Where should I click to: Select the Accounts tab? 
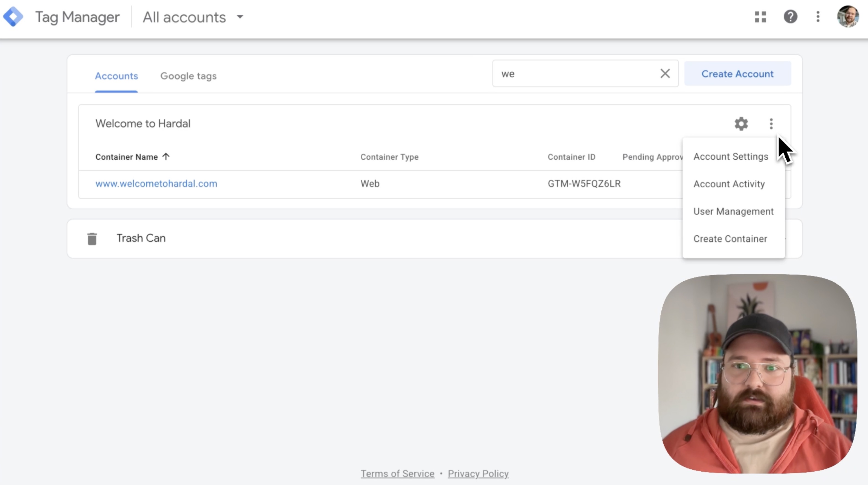pos(116,76)
